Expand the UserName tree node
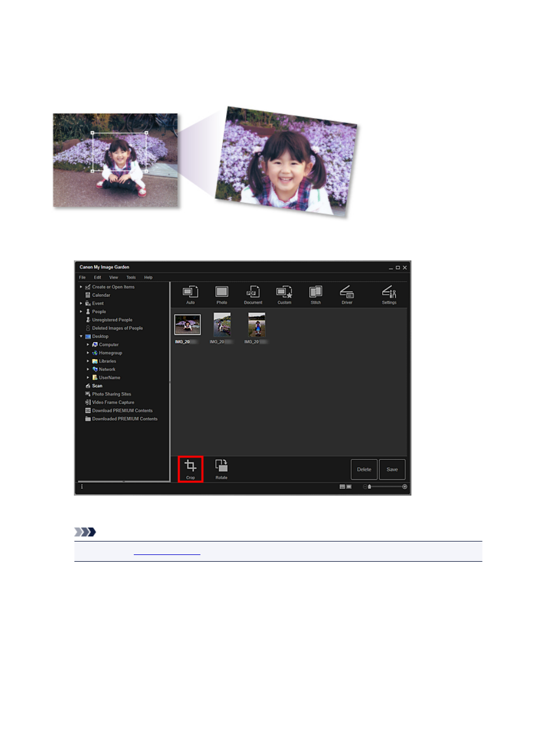 click(88, 377)
